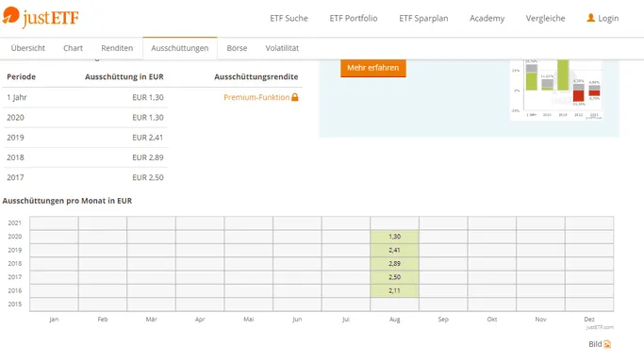
Task: Click the Jan month axis label
Action: pos(54,319)
